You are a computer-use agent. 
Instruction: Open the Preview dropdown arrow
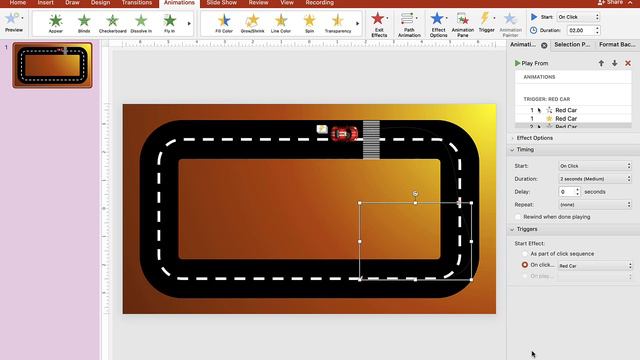(22, 18)
